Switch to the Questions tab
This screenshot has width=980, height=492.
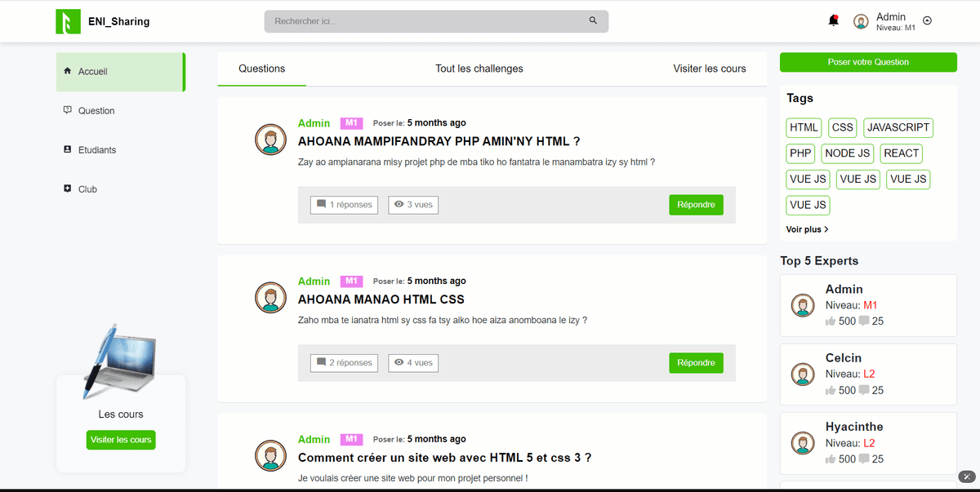click(x=262, y=69)
